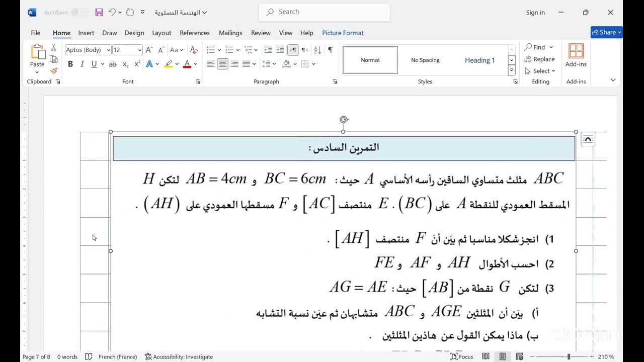Click the Clear All Formatting icon
Image resolution: width=644 pixels, height=362 pixels.
click(x=194, y=50)
